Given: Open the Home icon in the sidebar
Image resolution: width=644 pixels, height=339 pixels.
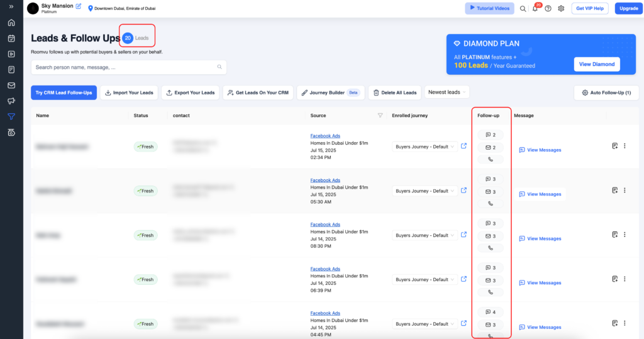Looking at the screenshot, I should click(x=11, y=23).
